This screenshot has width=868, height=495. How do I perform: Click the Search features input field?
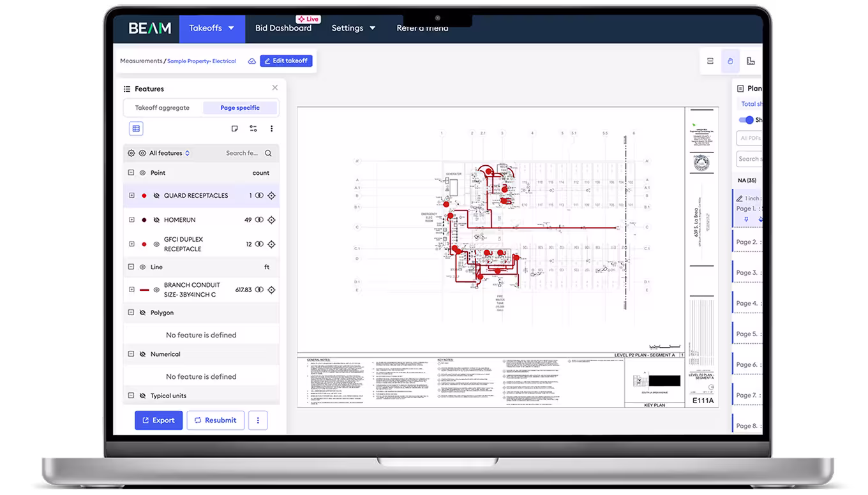242,153
